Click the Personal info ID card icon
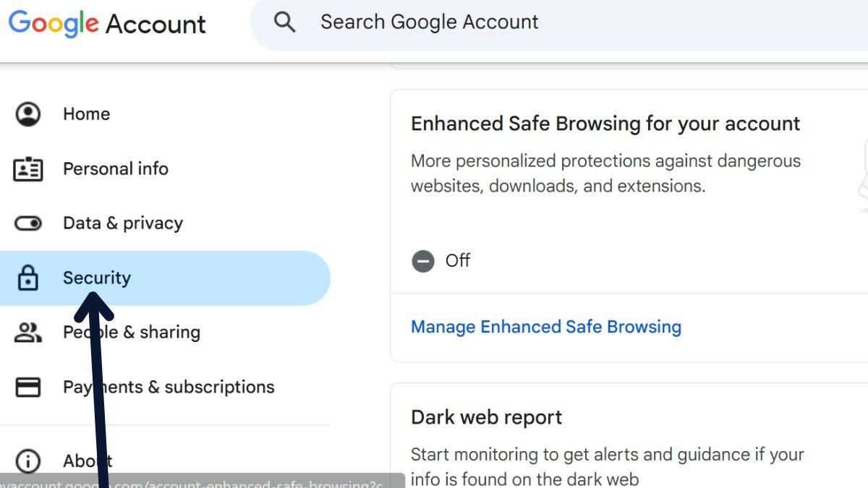868x488 pixels. 28,169
